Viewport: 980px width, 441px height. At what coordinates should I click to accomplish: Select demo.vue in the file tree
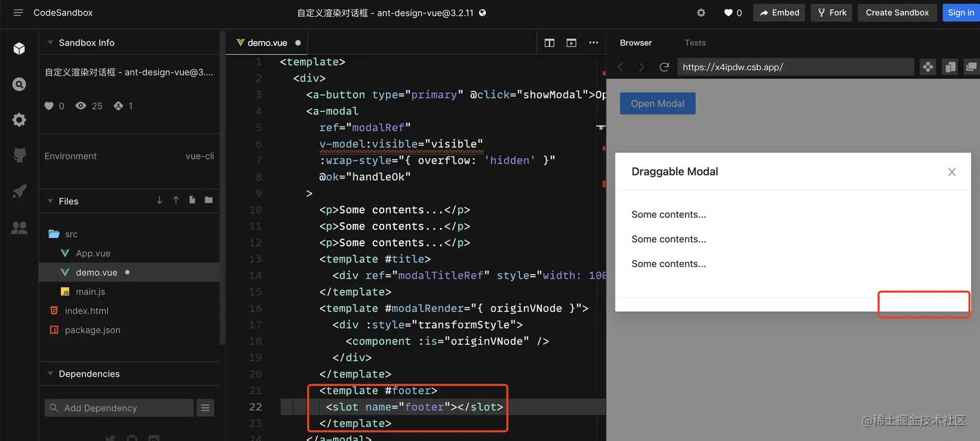point(130,272)
